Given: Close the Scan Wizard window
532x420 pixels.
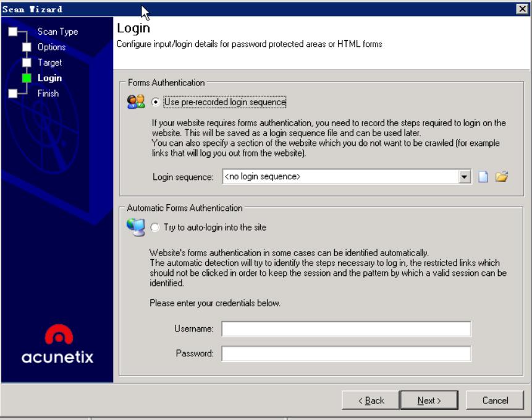Looking at the screenshot, I should (522, 9).
